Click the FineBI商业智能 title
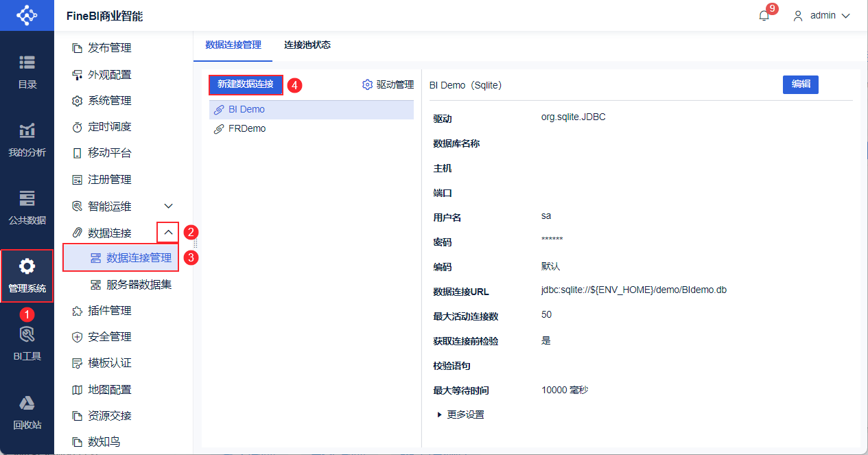 pos(105,16)
